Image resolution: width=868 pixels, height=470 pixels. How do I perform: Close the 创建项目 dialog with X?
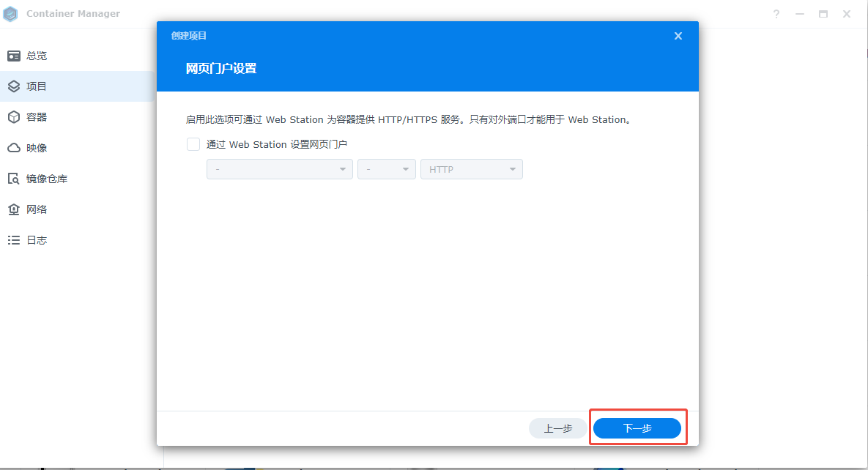678,36
